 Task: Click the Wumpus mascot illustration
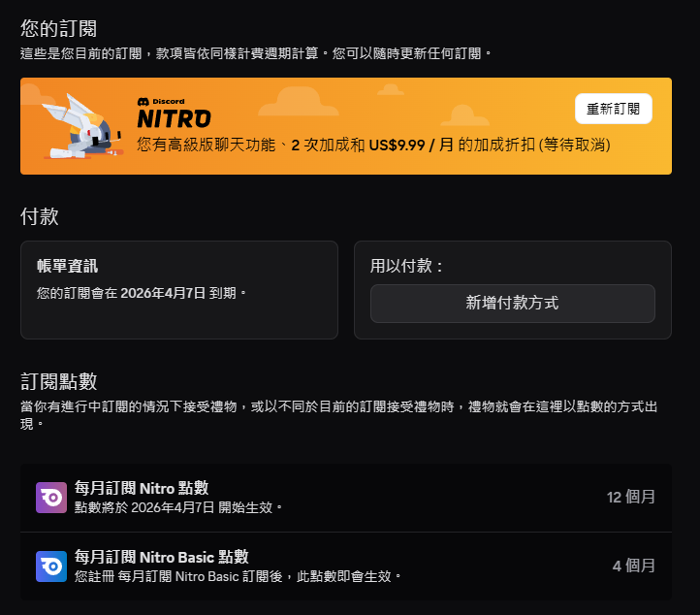click(81, 128)
